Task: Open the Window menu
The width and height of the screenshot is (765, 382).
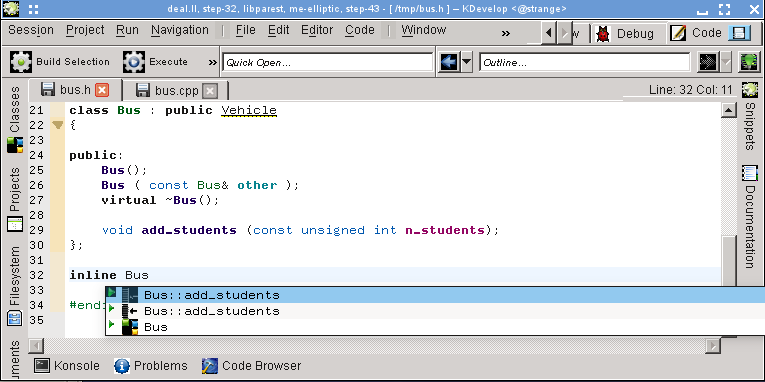Action: point(423,30)
